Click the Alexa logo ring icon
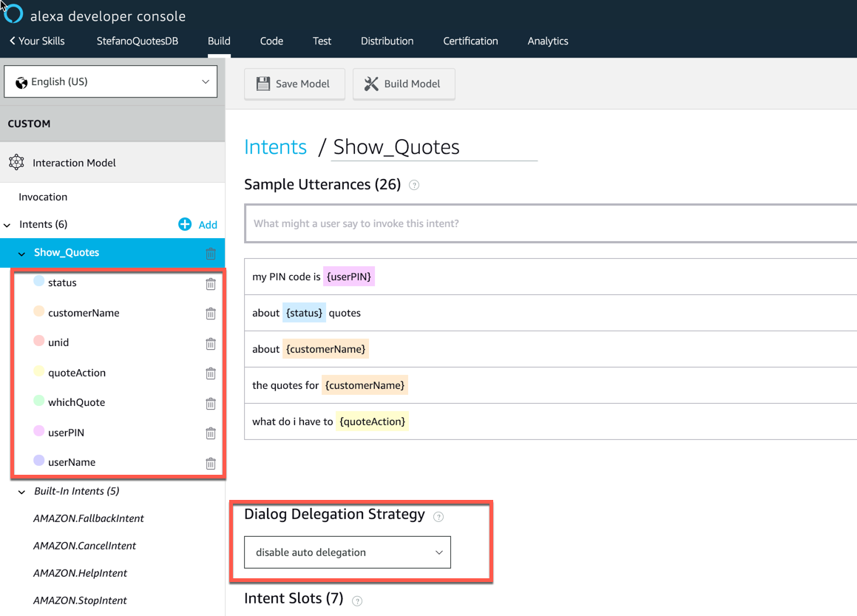The height and width of the screenshot is (616, 857). pyautogui.click(x=13, y=14)
